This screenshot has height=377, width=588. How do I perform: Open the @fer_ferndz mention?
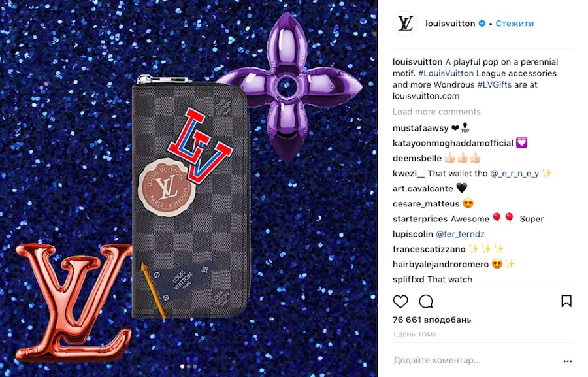(460, 234)
